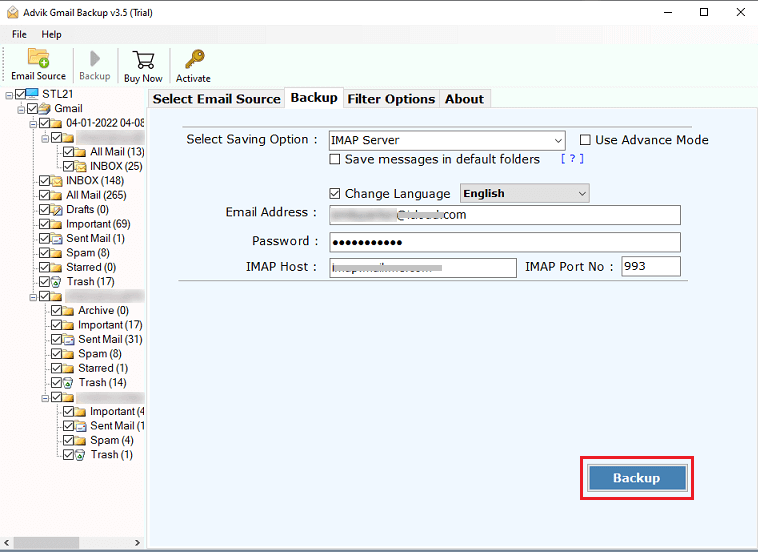The height and width of the screenshot is (552, 758).
Task: Click the Sent Mail (1) folder icon
Action: point(57,239)
